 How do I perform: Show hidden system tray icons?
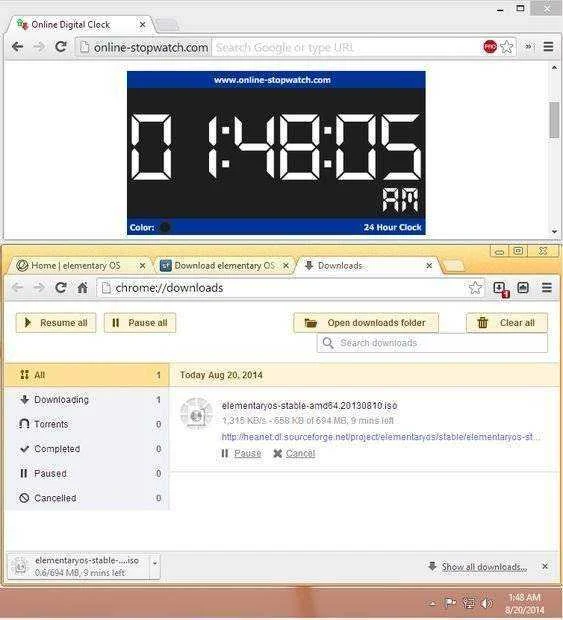pyautogui.click(x=433, y=603)
